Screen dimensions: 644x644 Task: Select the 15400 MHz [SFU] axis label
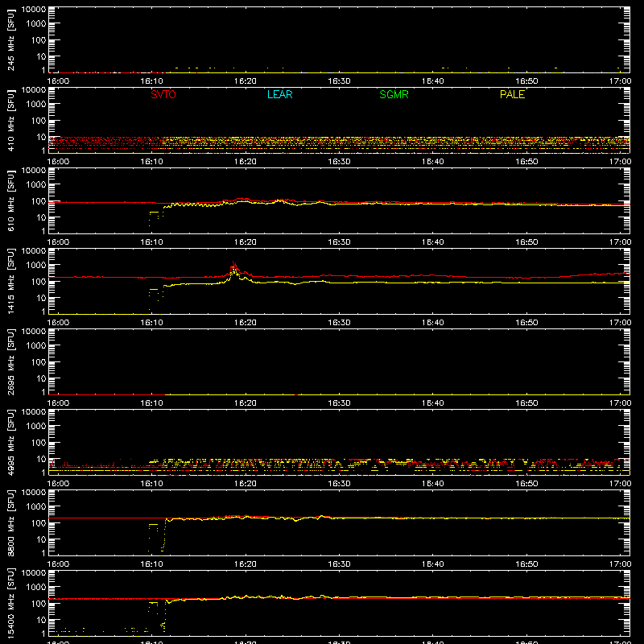pyautogui.click(x=10, y=603)
